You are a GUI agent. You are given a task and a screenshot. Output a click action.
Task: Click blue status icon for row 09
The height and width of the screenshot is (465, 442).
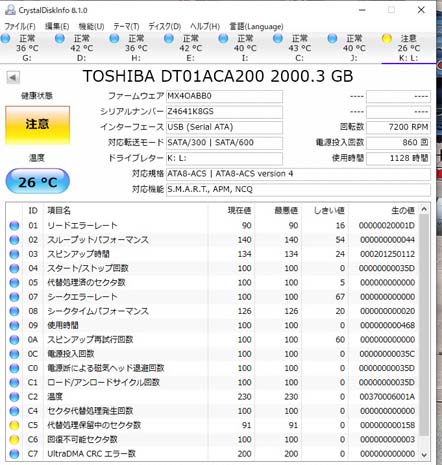[x=14, y=325]
